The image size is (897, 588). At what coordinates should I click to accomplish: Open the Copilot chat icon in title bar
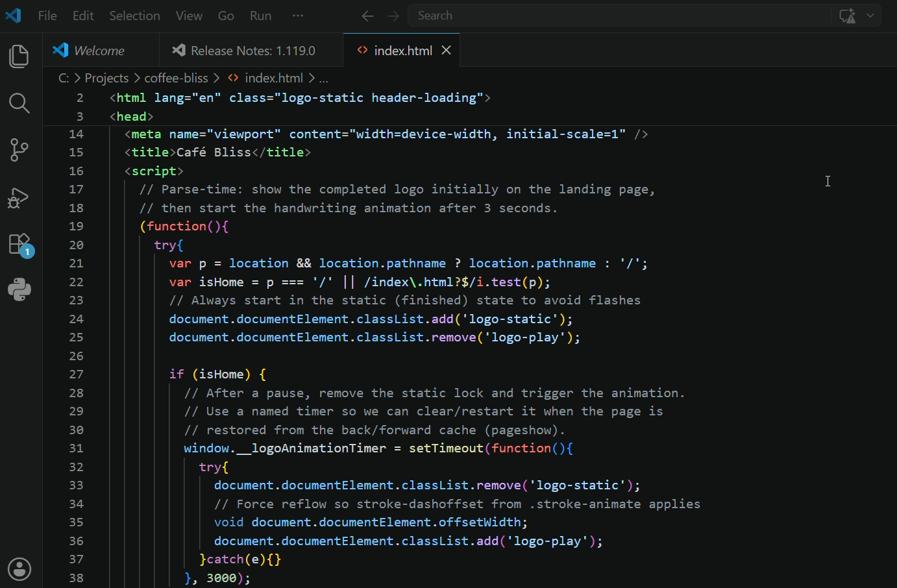point(847,16)
